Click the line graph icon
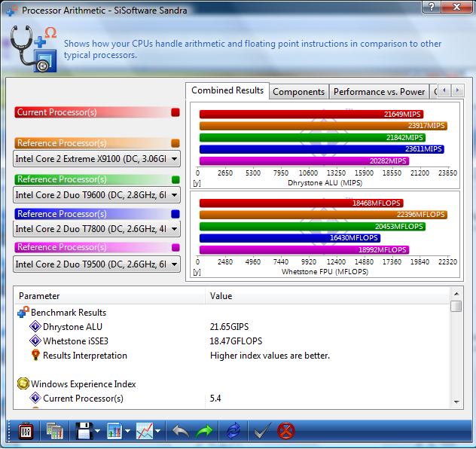Screen dimensions: 476x449 (145, 431)
